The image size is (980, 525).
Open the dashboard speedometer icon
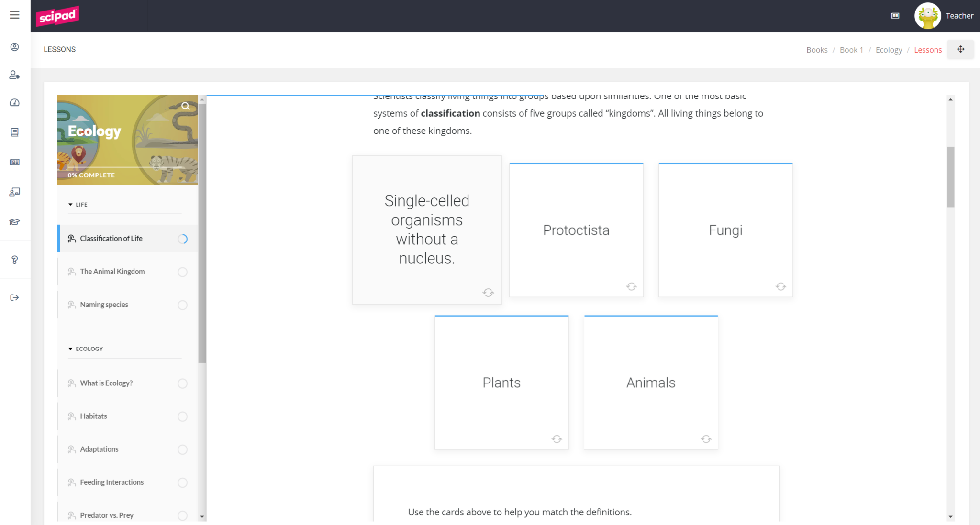(x=14, y=102)
